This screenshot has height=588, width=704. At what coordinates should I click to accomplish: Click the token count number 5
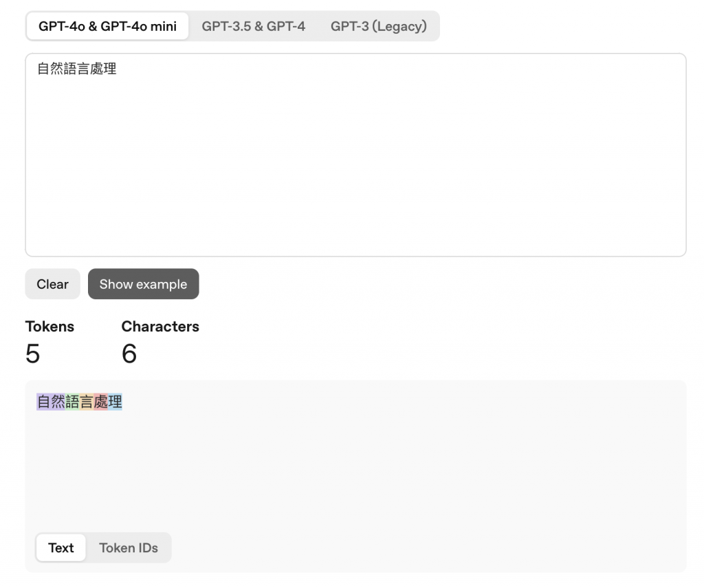33,353
